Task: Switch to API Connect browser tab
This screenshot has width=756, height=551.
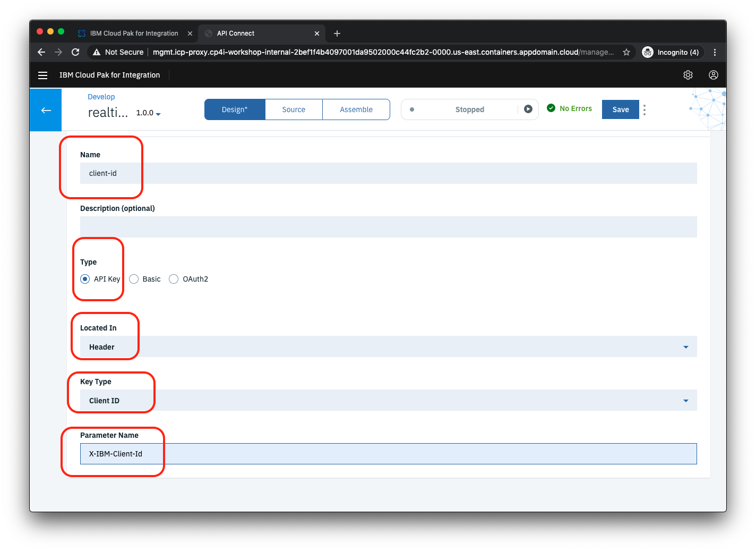Action: click(x=262, y=33)
